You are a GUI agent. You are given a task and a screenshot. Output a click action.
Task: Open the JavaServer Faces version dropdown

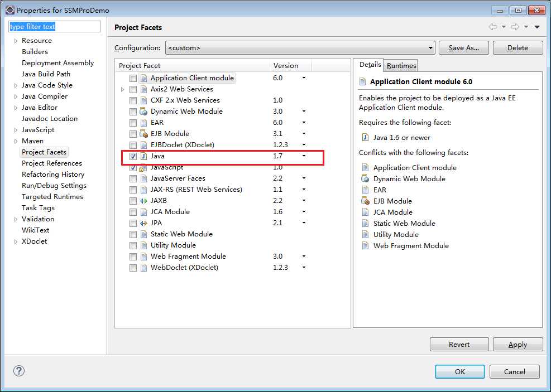coord(304,178)
